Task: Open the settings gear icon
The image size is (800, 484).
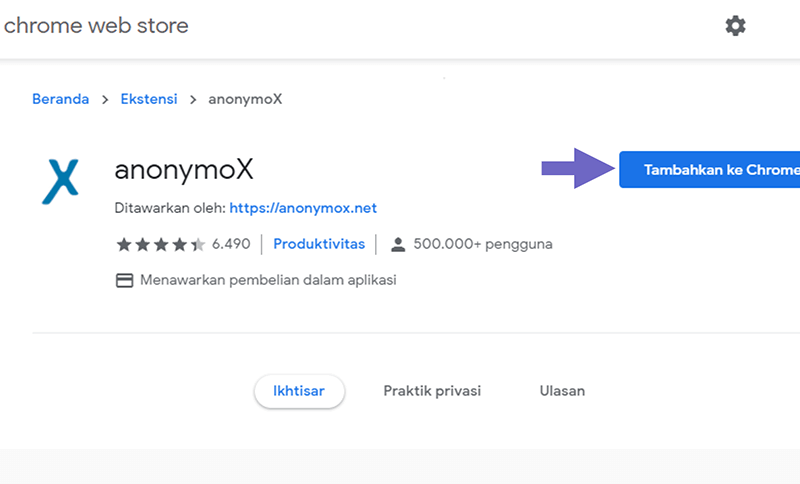Action: click(735, 26)
